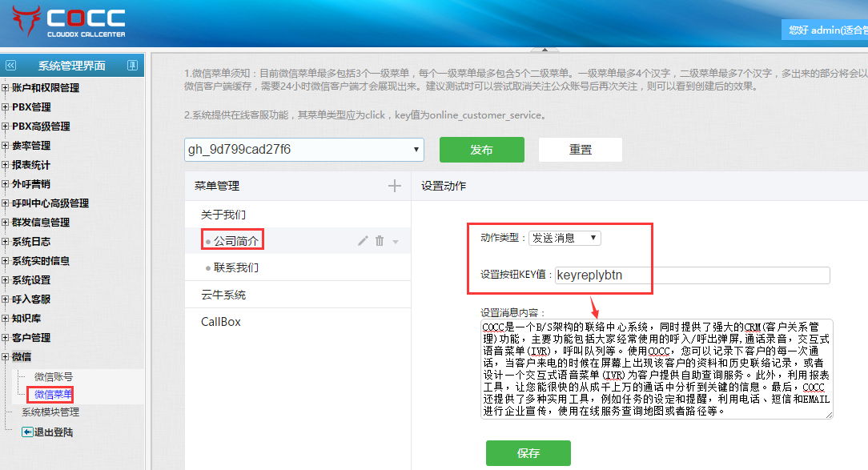868x470 pixels.
Task: Click the 设置按钮KEY值 input field
Action: coord(692,275)
